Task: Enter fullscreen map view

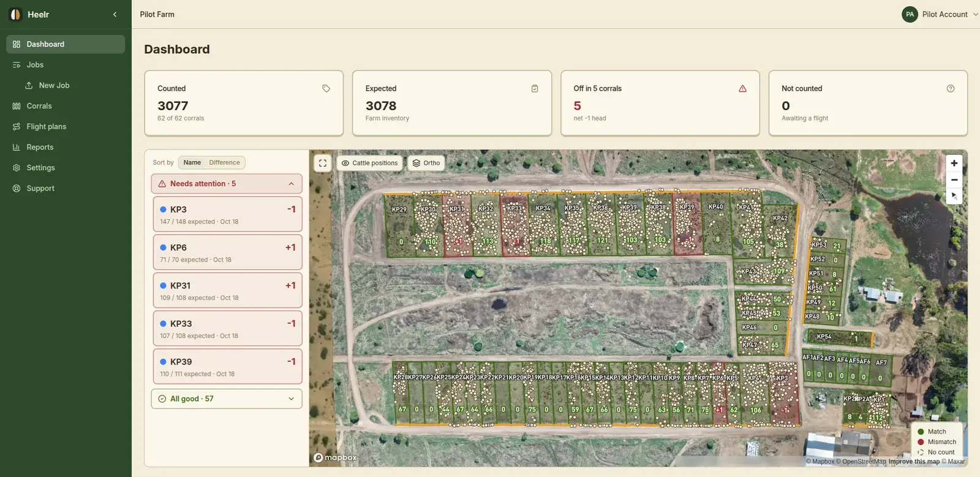Action: pyautogui.click(x=323, y=163)
